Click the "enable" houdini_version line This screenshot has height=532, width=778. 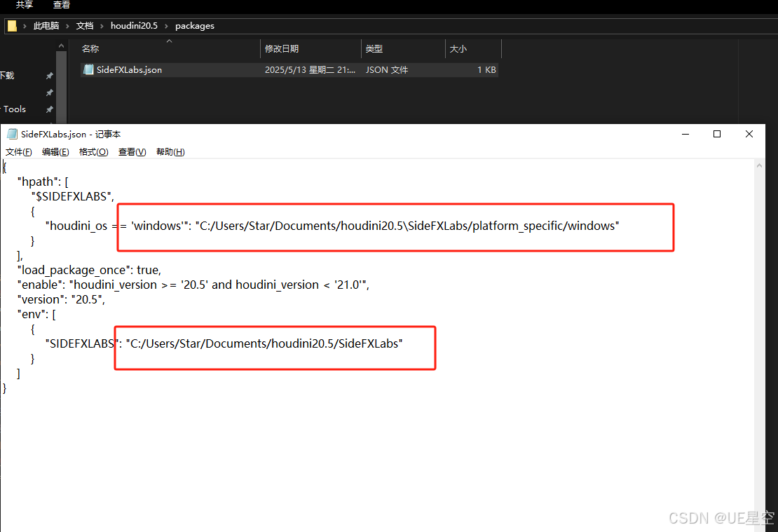click(x=193, y=285)
